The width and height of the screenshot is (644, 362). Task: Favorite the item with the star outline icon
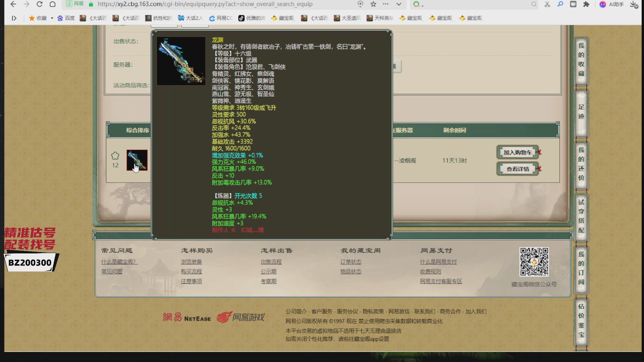point(115,156)
